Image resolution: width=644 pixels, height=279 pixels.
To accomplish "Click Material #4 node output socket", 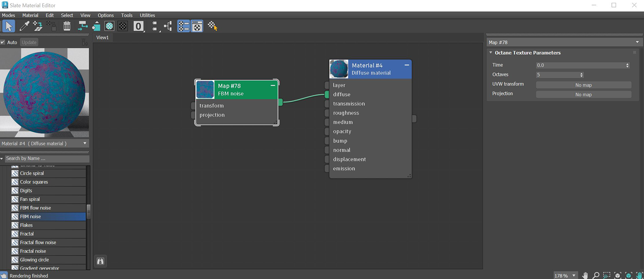I will [x=414, y=119].
